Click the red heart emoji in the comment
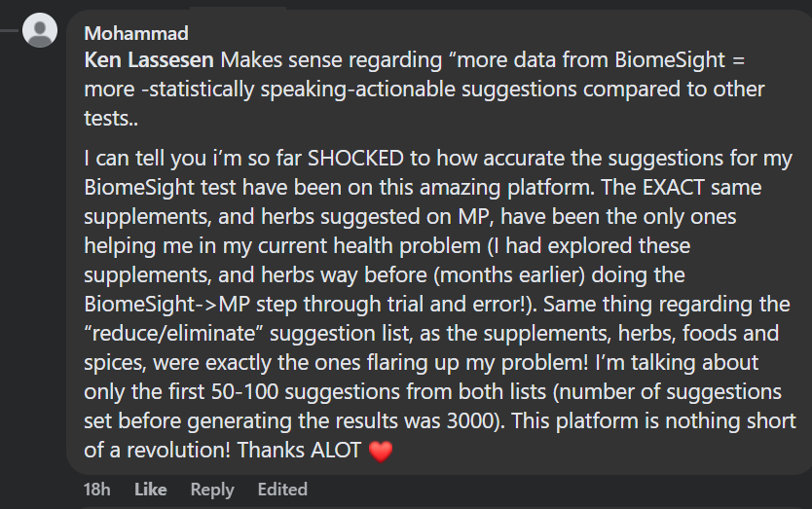 tap(381, 451)
